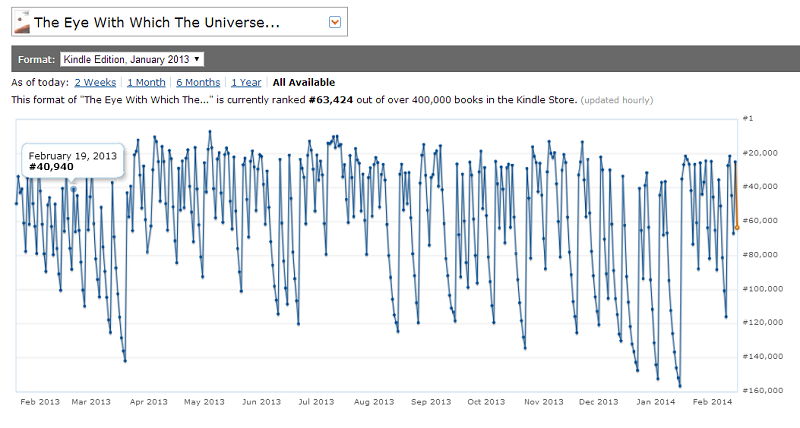
Task: Click the Feb 2013 x-axis label
Action: (x=41, y=402)
